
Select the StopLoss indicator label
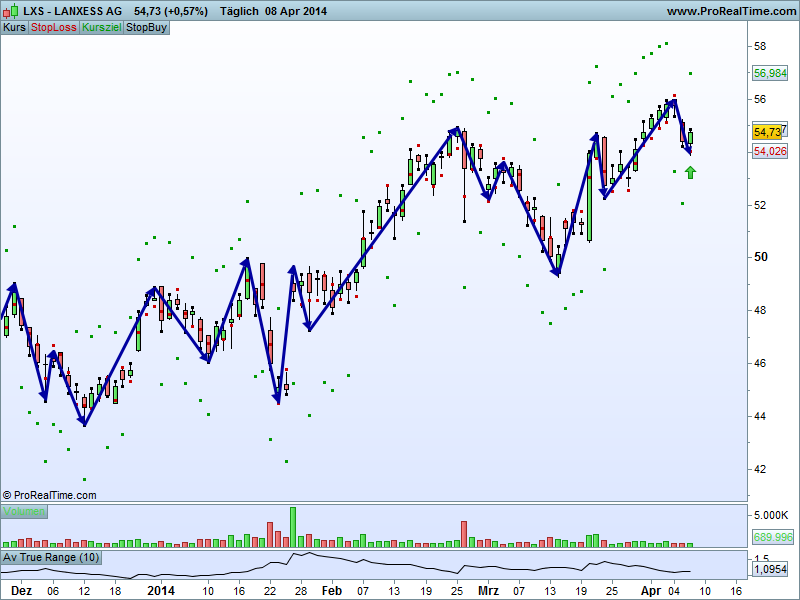pyautogui.click(x=54, y=28)
